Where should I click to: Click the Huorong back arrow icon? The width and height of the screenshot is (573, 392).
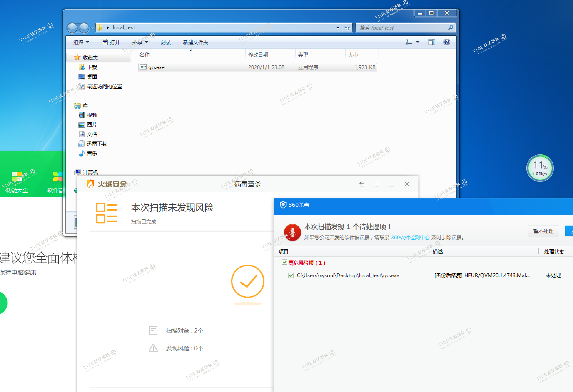pyautogui.click(x=362, y=184)
